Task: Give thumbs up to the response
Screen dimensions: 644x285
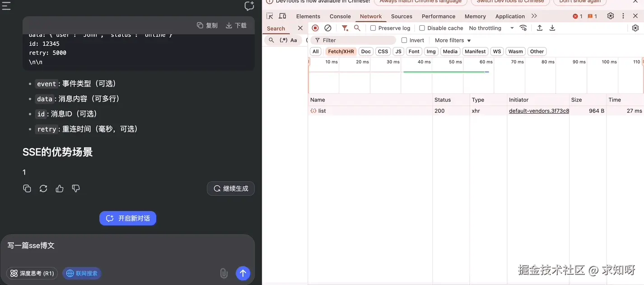Action: point(60,188)
